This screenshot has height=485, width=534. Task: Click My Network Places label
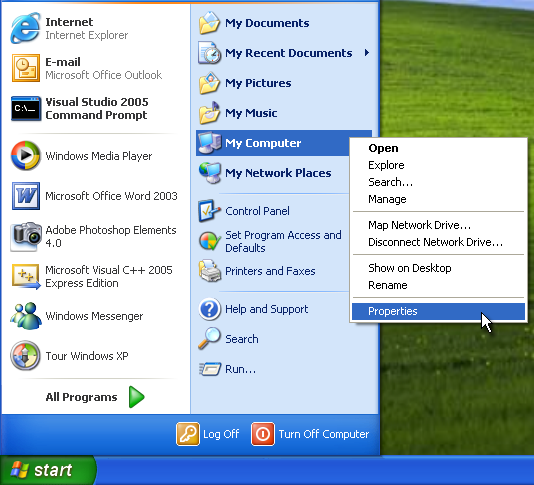pyautogui.click(x=278, y=173)
